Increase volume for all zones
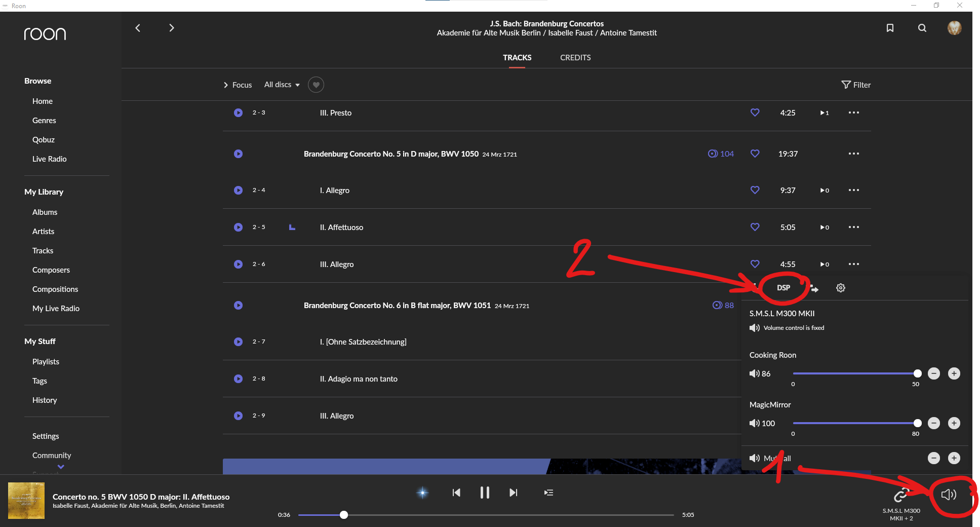Viewport: 980px width, 527px height. click(954, 458)
